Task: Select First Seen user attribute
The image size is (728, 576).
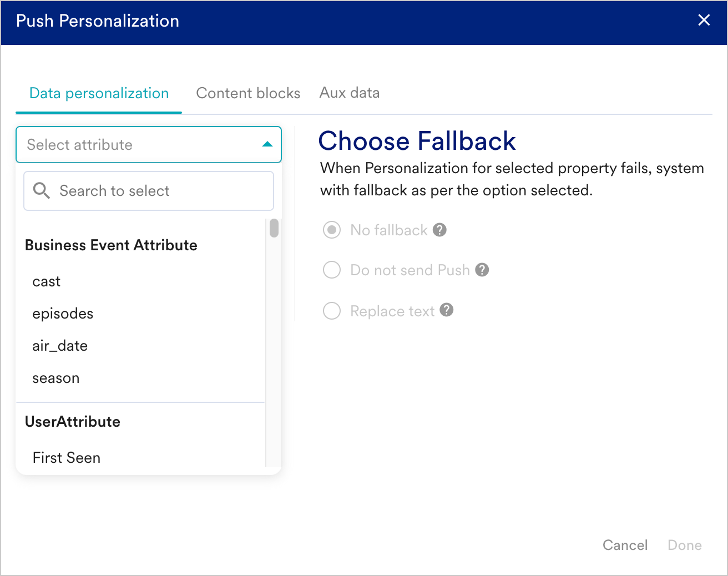Action: click(x=67, y=458)
